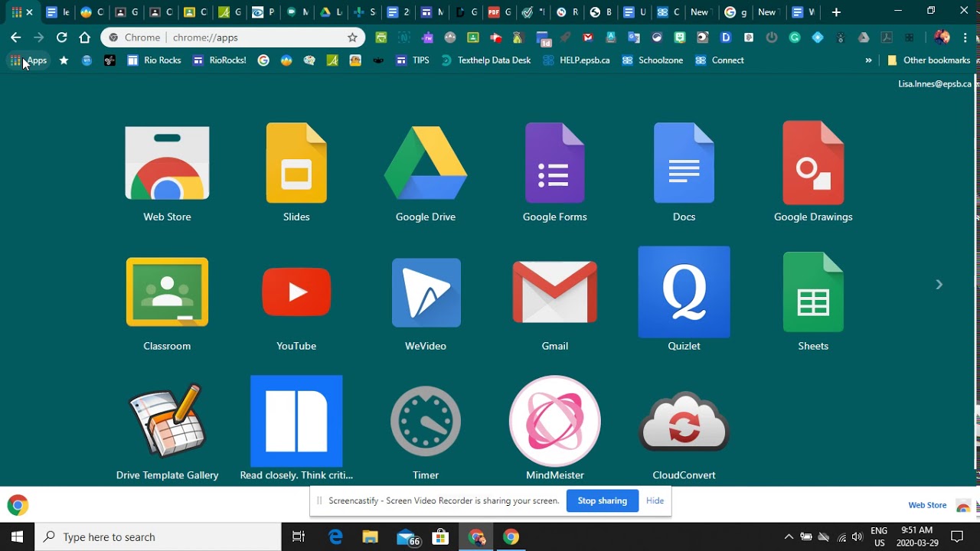
Task: Open HELP.epsb.ca bookmark
Action: click(576, 60)
